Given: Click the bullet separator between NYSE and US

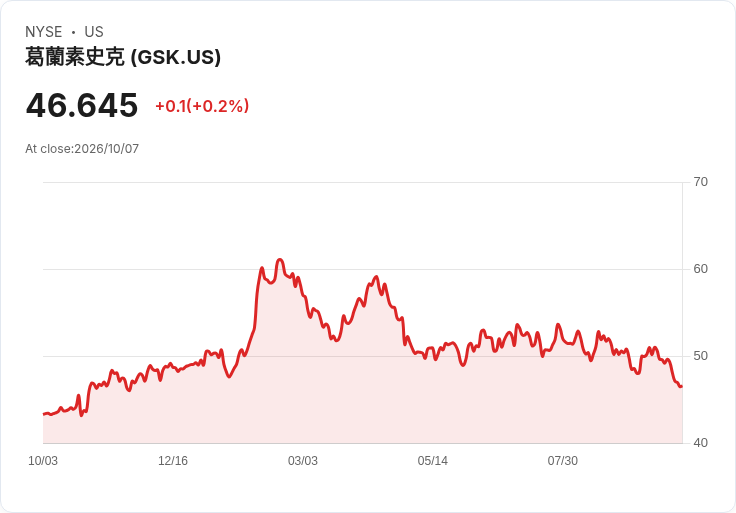Looking at the screenshot, I should click(x=73, y=32).
